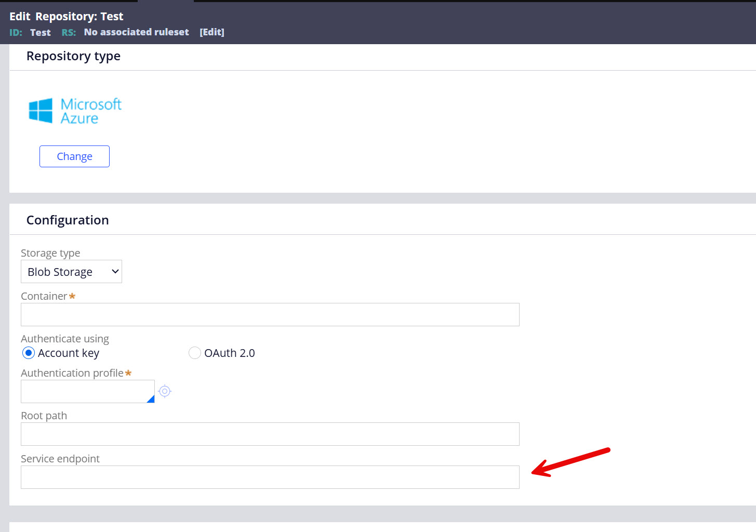Click the 'Edit Repository: Test' title
756x532 pixels.
[x=67, y=17]
